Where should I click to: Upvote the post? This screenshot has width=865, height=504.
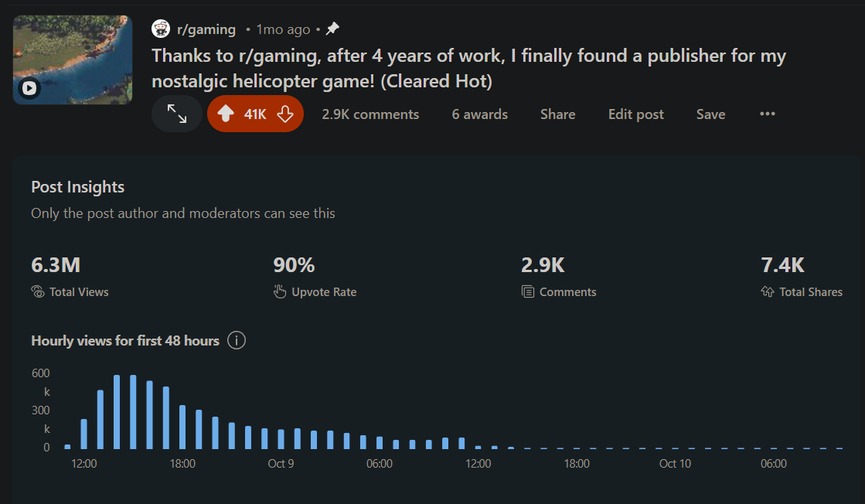pyautogui.click(x=226, y=114)
